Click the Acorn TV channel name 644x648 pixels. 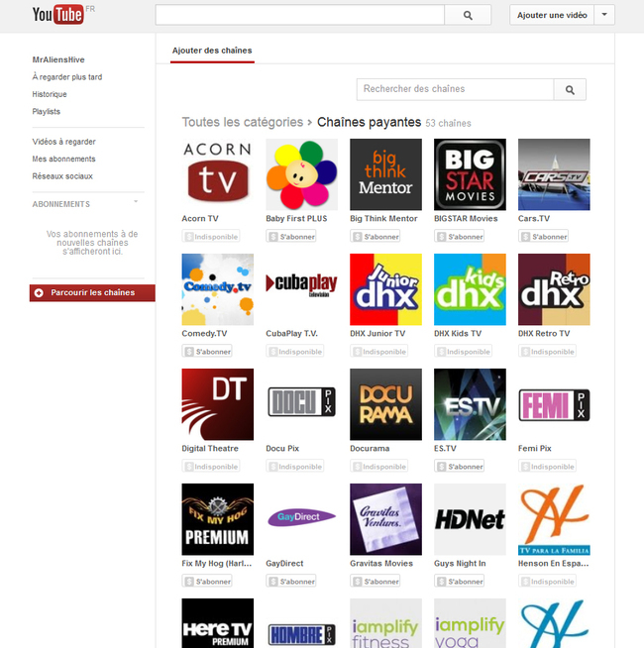200,219
